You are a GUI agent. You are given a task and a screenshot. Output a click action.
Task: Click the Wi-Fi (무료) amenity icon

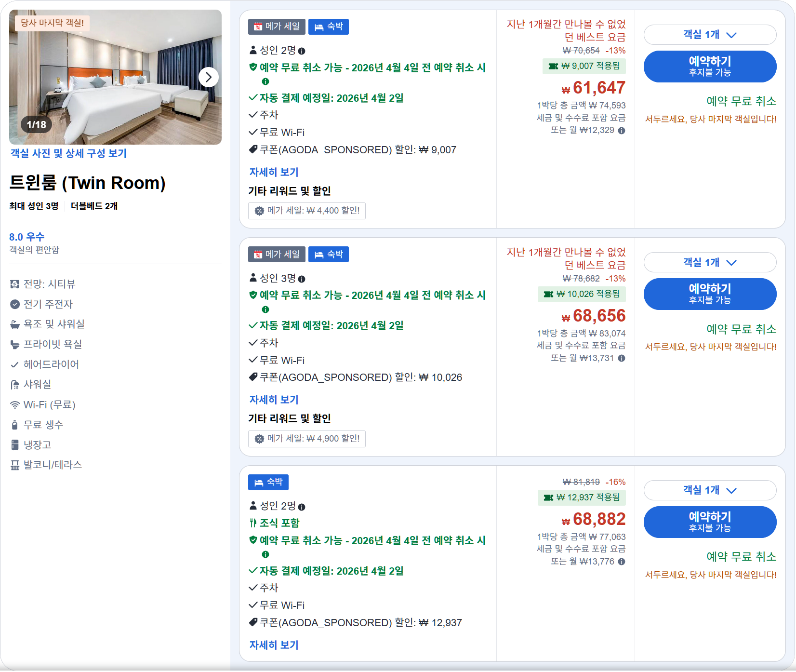15,405
